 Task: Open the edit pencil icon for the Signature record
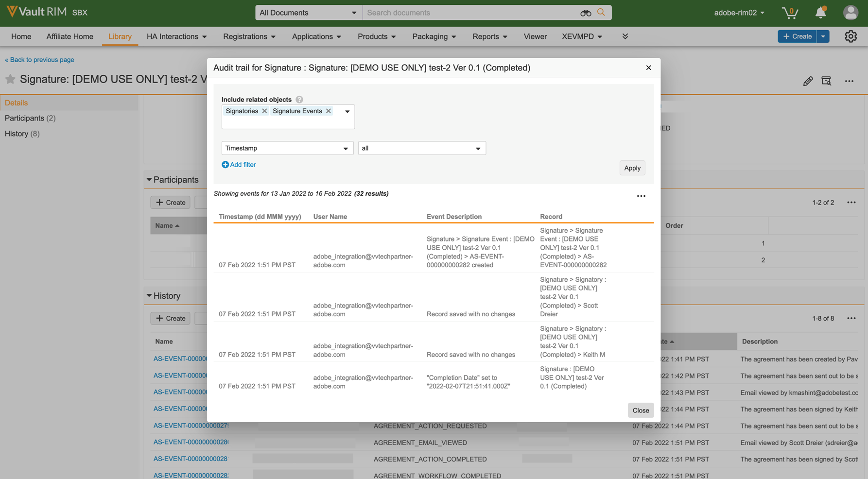click(808, 81)
